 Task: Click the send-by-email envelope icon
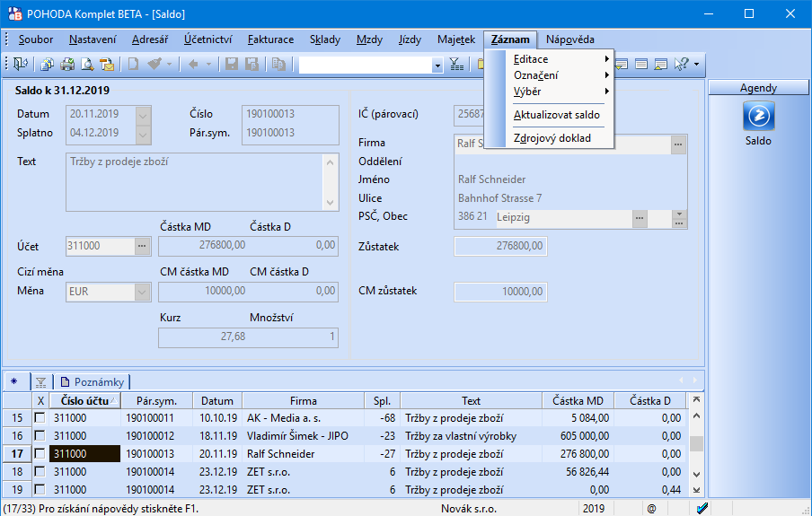point(107,65)
